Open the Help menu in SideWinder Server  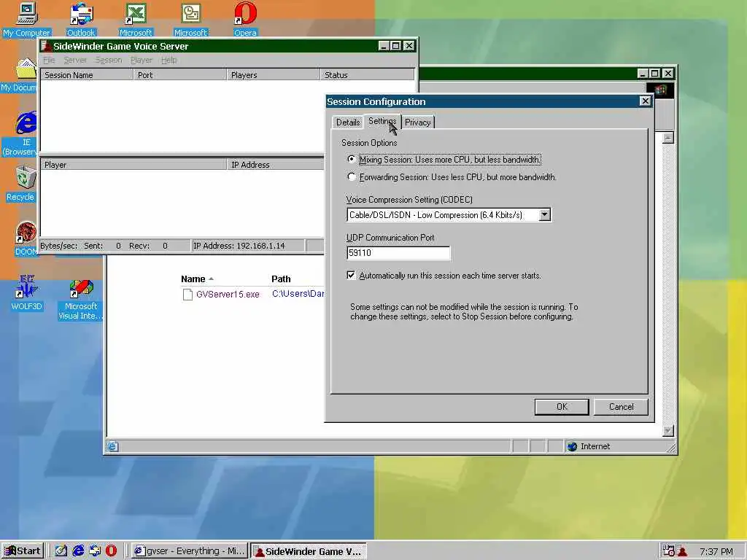click(169, 60)
